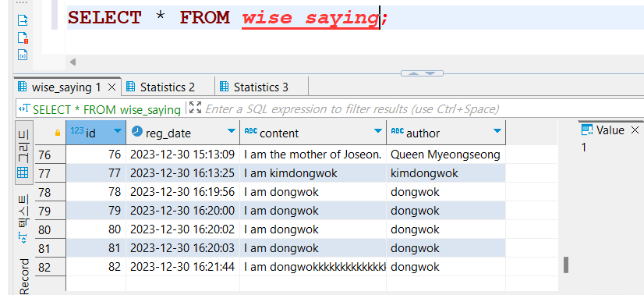Click reg_date cell 2023-12-30 16:20:00
Viewport: 644px width, 295px height.
pos(182,211)
